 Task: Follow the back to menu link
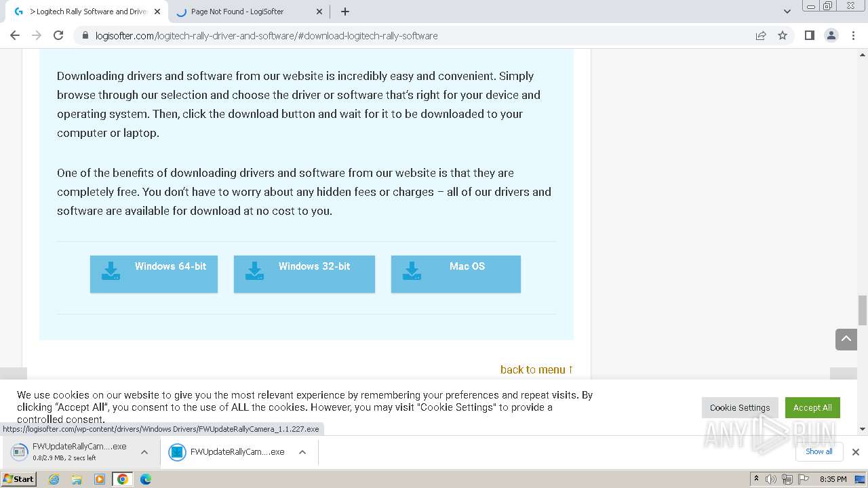pyautogui.click(x=537, y=369)
